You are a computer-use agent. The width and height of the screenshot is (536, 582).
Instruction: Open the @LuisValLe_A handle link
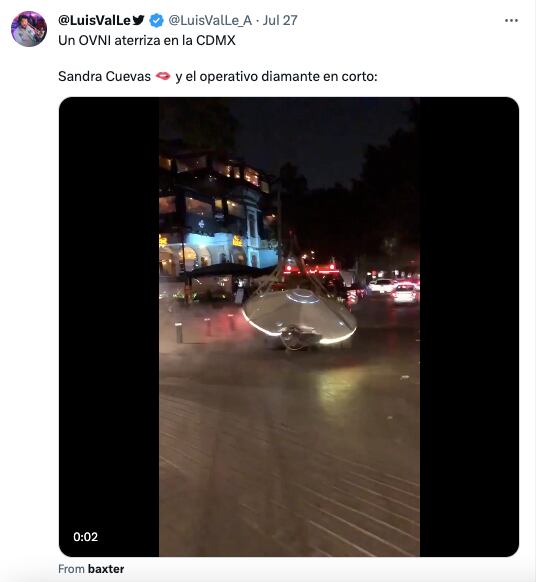click(x=210, y=20)
